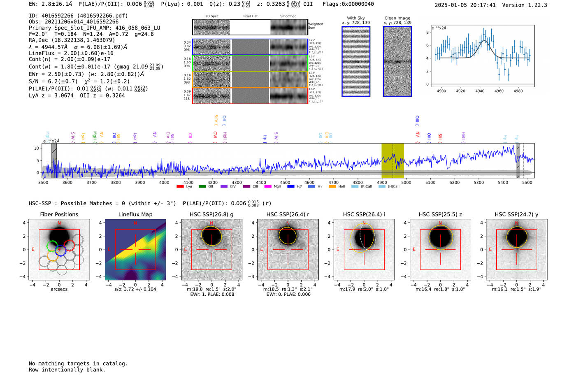Click the green fiber circle in Fiber Positions
The width and height of the screenshot is (576, 392).
click(x=52, y=246)
